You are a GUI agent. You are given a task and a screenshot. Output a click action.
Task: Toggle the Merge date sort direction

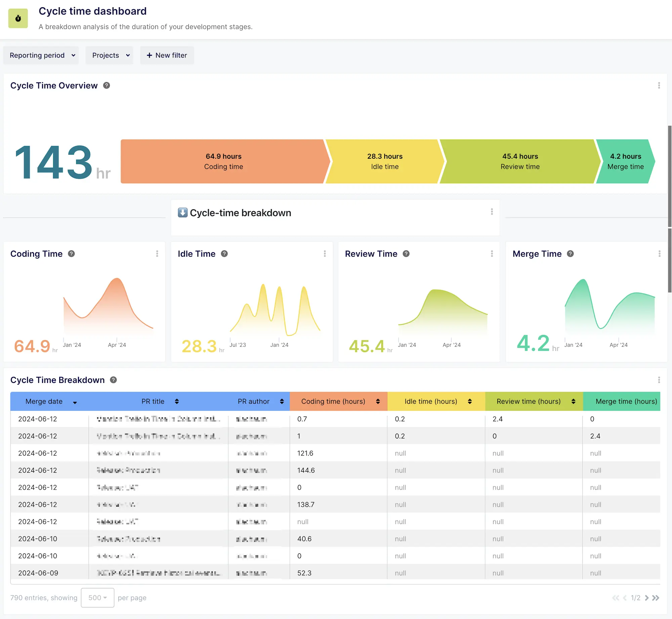(x=75, y=402)
